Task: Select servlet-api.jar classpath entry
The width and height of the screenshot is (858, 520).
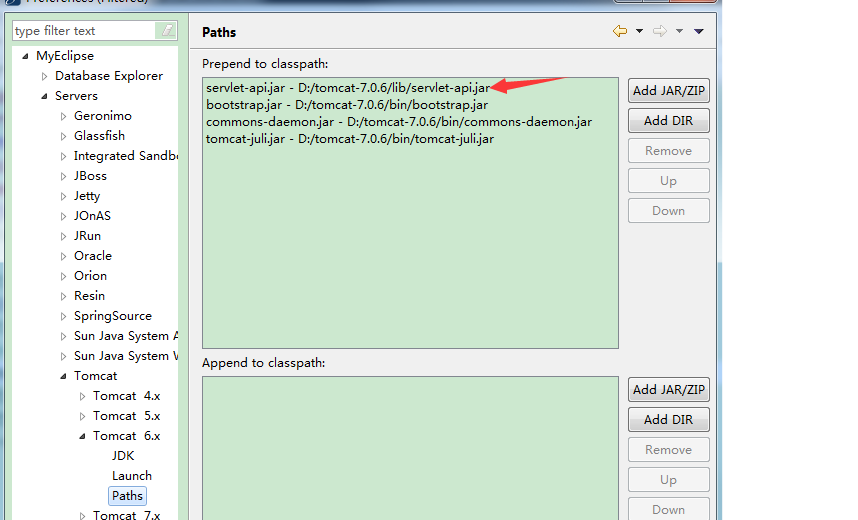Action: [348, 88]
